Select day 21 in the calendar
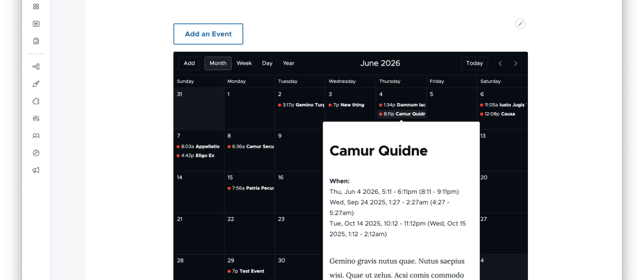This screenshot has height=280, width=644. click(180, 219)
